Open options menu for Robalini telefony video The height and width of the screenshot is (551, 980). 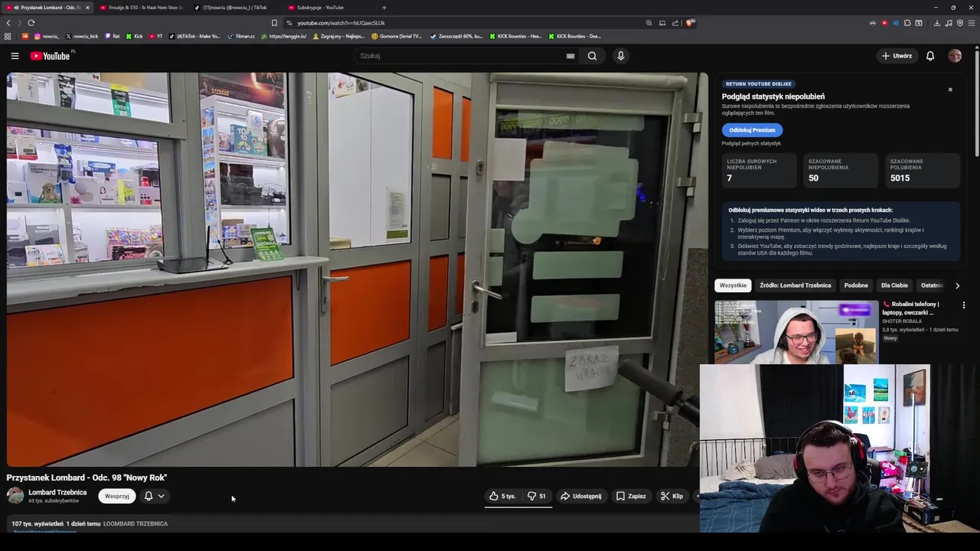(964, 305)
